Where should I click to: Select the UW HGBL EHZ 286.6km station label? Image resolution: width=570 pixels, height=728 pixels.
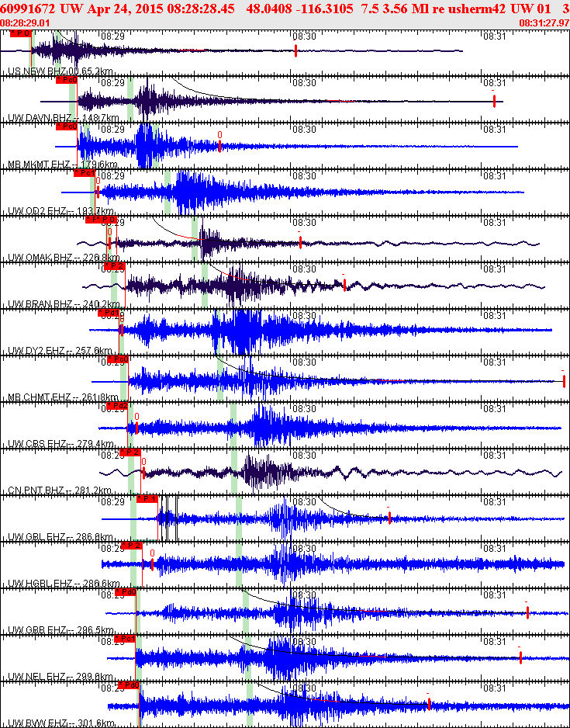coord(64,583)
